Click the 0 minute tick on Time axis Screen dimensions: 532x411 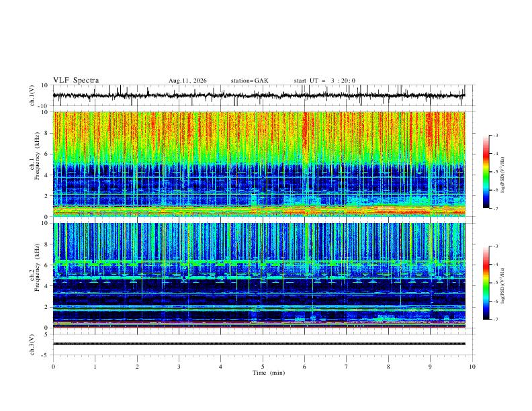(53, 367)
